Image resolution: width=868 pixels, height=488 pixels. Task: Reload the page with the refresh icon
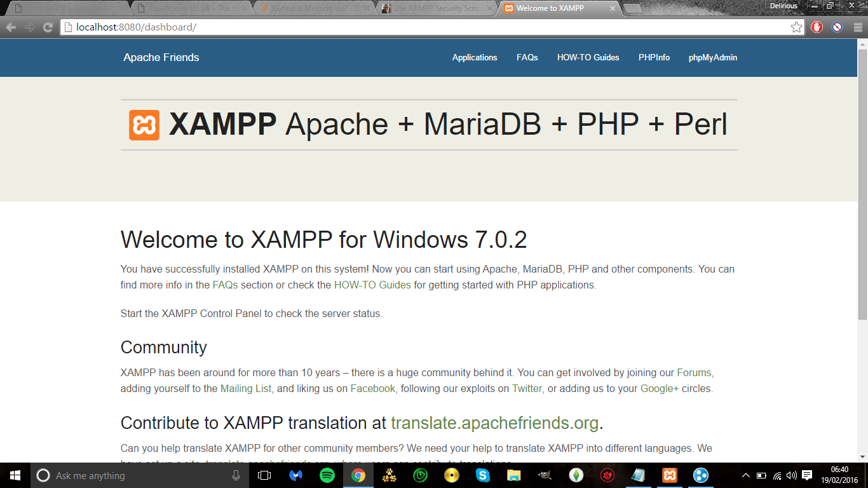(48, 27)
